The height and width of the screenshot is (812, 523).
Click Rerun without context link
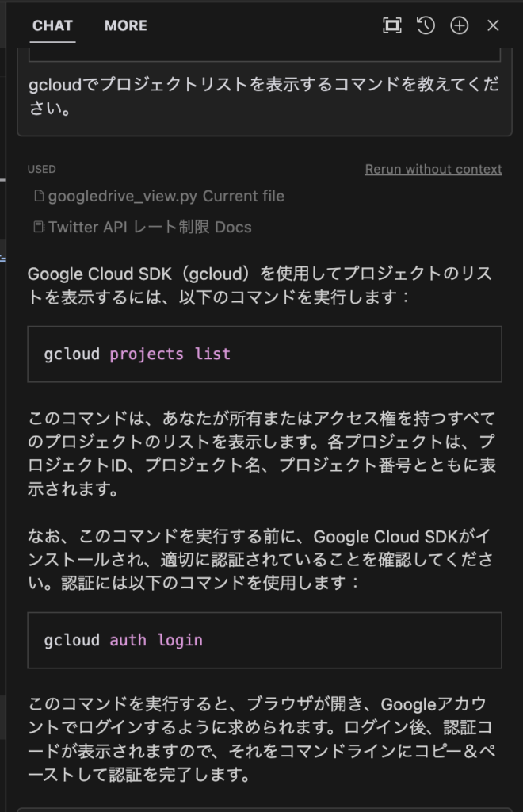tap(433, 170)
